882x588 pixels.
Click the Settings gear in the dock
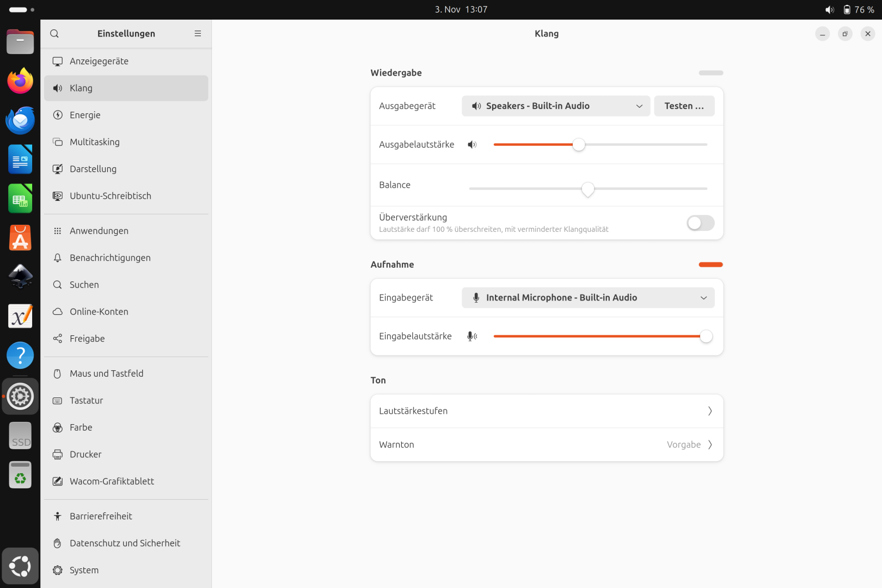20,396
